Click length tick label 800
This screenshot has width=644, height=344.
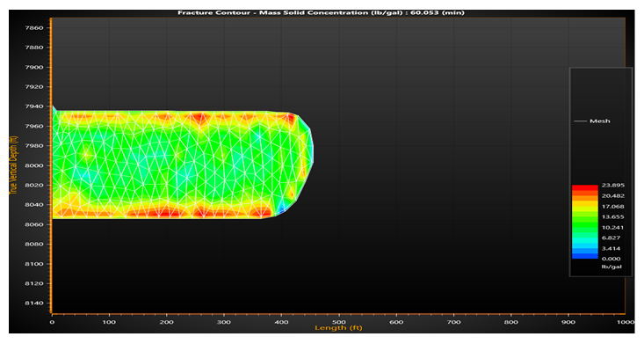(511, 322)
